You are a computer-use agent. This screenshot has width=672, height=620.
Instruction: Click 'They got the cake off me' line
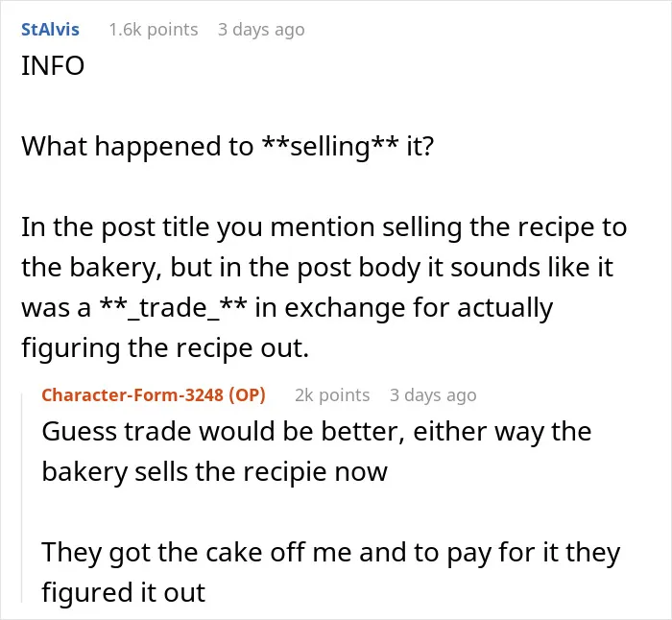[331, 553]
